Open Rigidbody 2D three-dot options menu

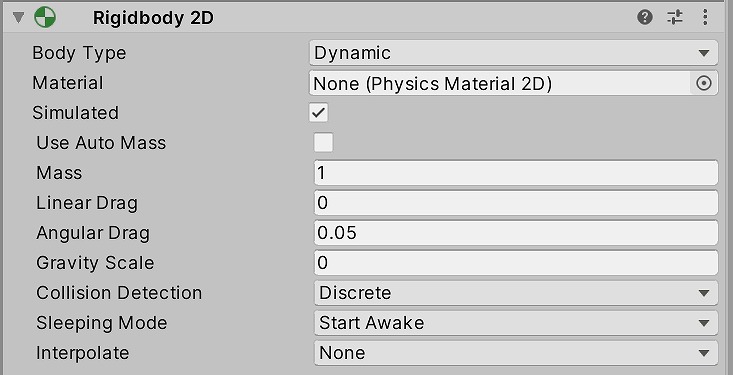coord(705,18)
